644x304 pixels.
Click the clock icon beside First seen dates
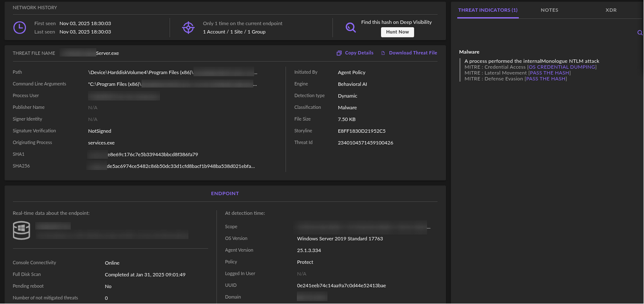[20, 27]
